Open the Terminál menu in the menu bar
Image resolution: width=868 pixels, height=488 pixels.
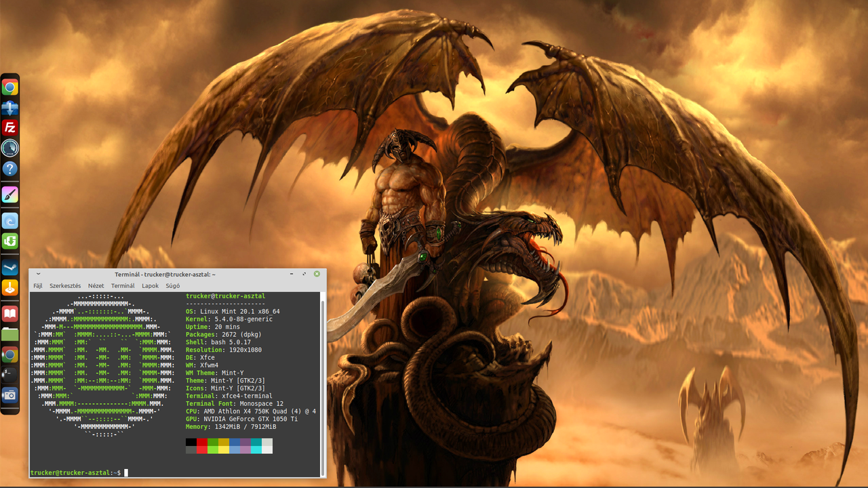123,286
